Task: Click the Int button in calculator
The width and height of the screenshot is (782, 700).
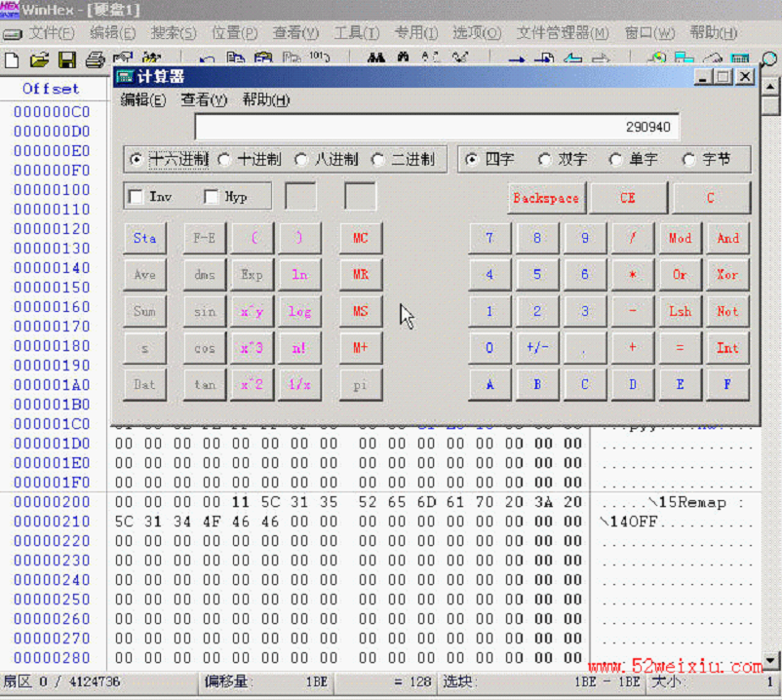Action: (727, 348)
